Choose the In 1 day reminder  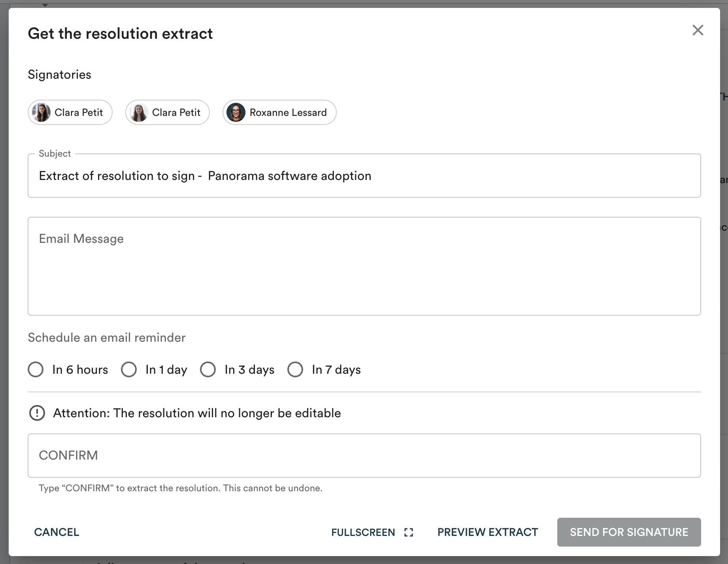pos(129,369)
